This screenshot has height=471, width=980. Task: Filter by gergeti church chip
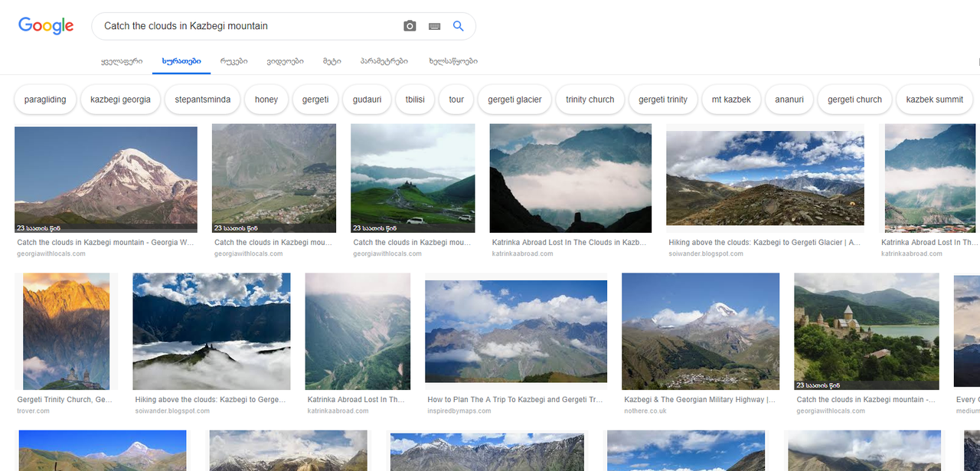click(x=854, y=100)
